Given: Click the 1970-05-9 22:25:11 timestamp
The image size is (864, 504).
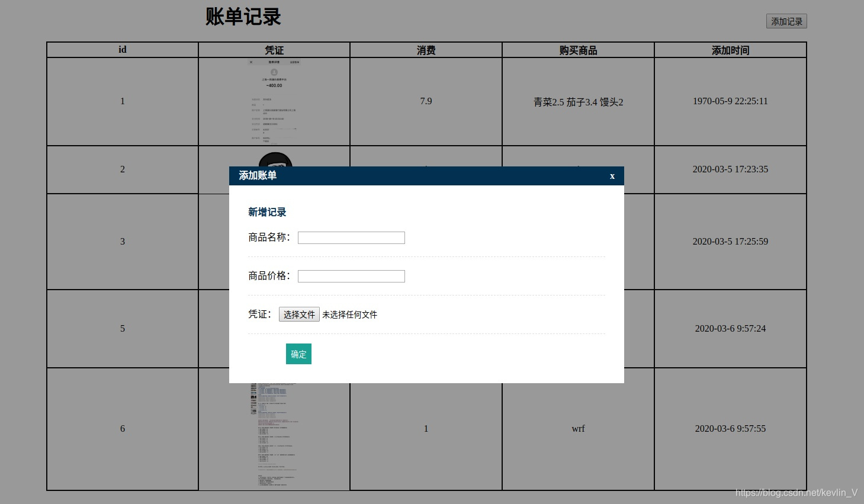Looking at the screenshot, I should point(731,101).
